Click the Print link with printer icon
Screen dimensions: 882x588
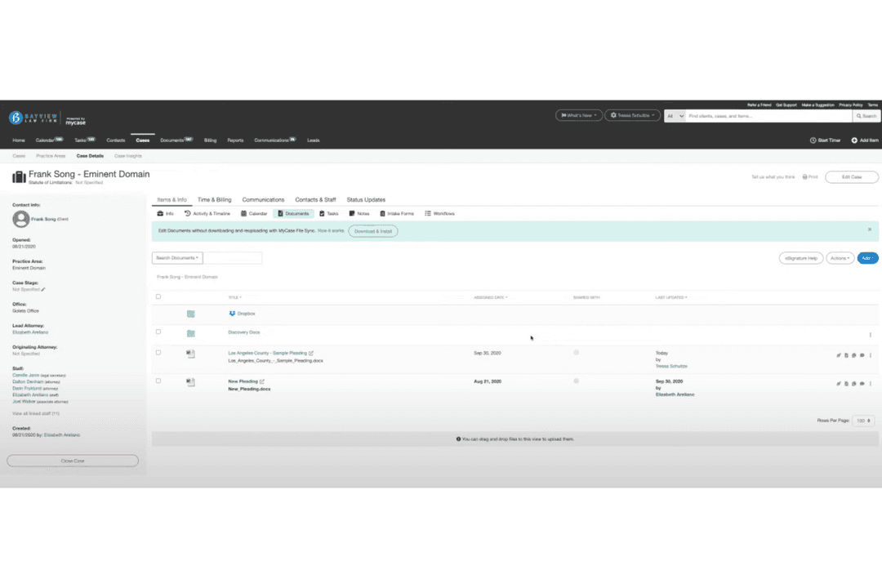810,176
